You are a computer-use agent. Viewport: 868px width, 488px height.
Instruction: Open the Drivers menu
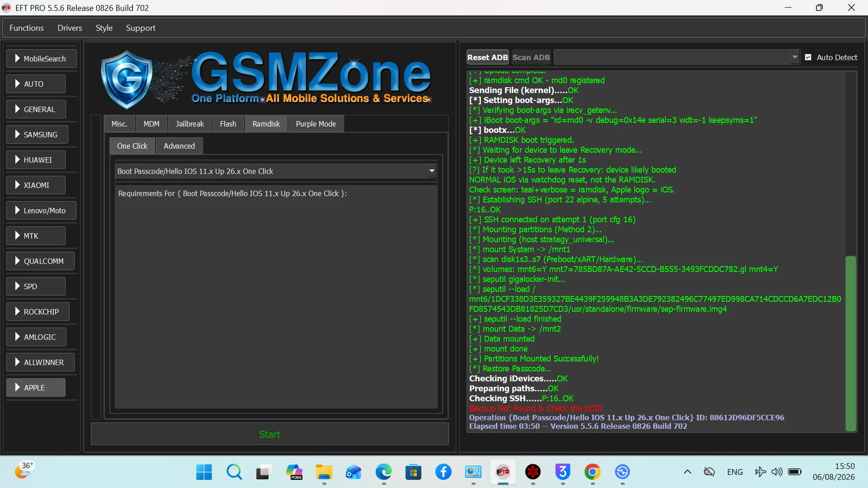pos(70,28)
